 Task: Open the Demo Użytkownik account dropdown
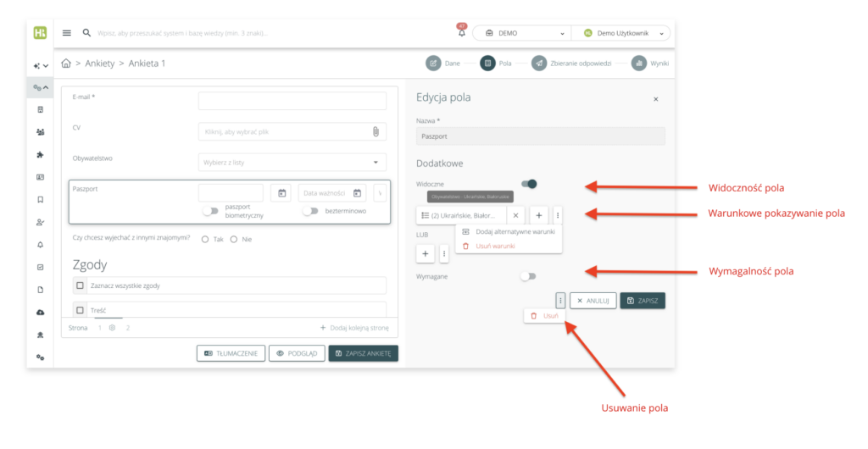(624, 33)
